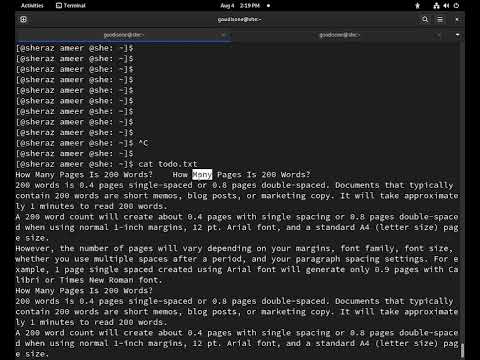Click the "cat todo.txt" command text
Viewport: 480px width, 360px height.
(x=168, y=164)
